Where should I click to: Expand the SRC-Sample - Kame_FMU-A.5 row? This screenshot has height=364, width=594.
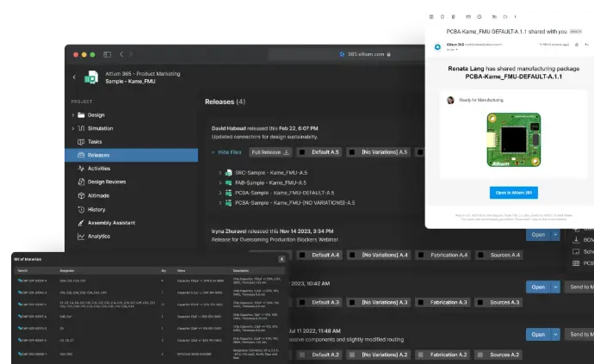tap(220, 173)
